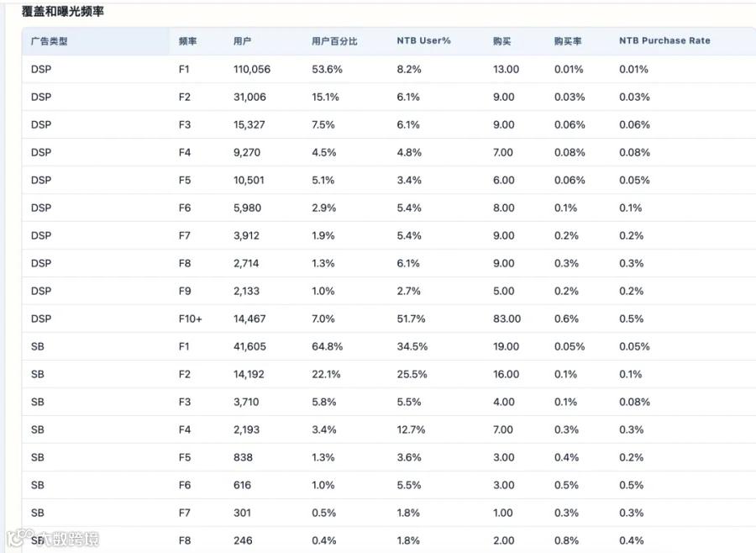Click the NTB Purchase Rate header
Screen dimensions: 756x553
(665, 40)
